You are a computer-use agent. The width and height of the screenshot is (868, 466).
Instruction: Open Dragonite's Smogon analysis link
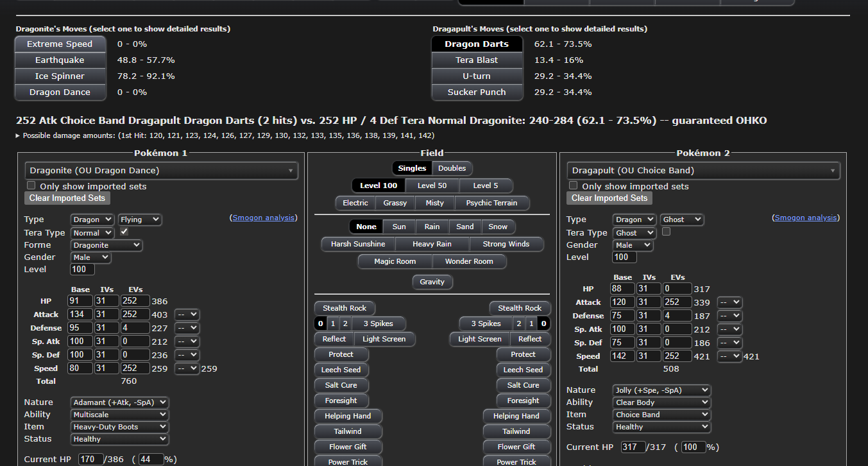pyautogui.click(x=264, y=218)
